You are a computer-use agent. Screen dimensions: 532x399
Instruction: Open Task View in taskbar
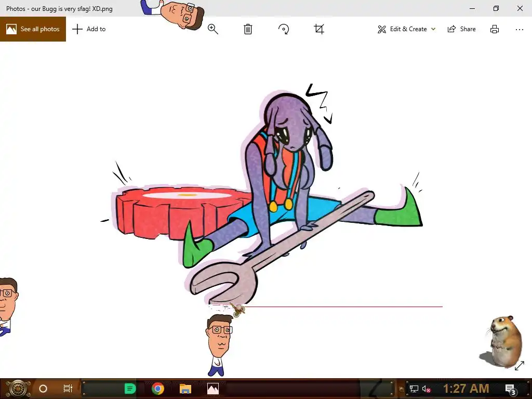point(68,389)
